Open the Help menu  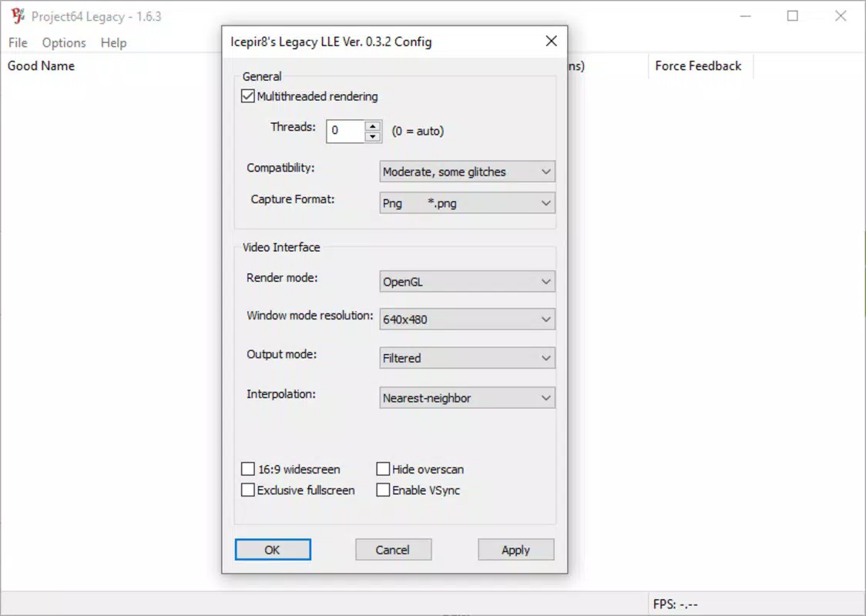tap(113, 42)
